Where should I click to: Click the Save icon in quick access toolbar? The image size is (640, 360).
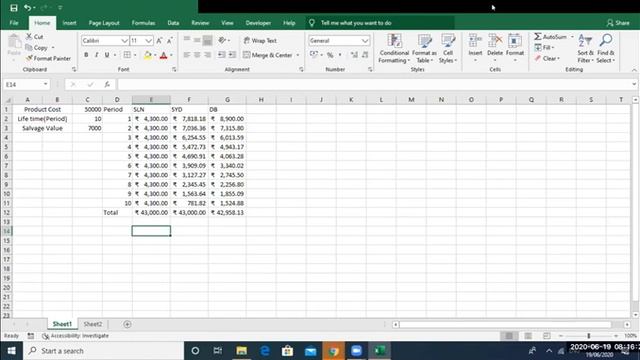point(14,8)
